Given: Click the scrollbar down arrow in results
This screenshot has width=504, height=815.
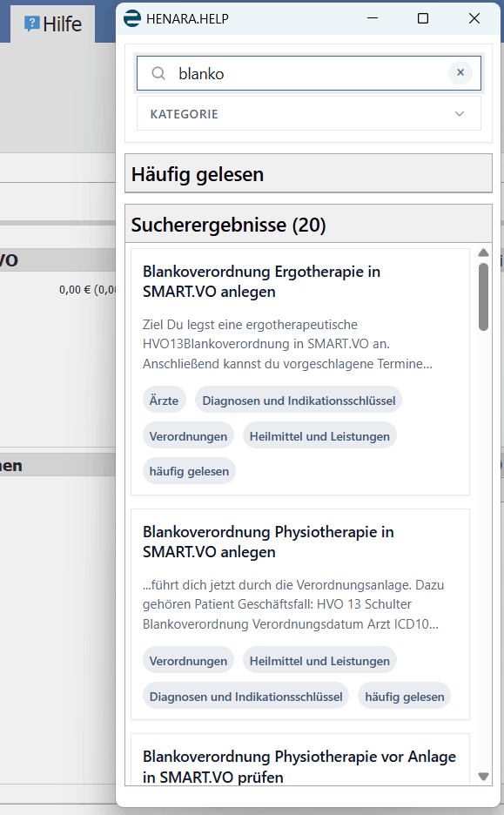Looking at the screenshot, I should tap(483, 777).
